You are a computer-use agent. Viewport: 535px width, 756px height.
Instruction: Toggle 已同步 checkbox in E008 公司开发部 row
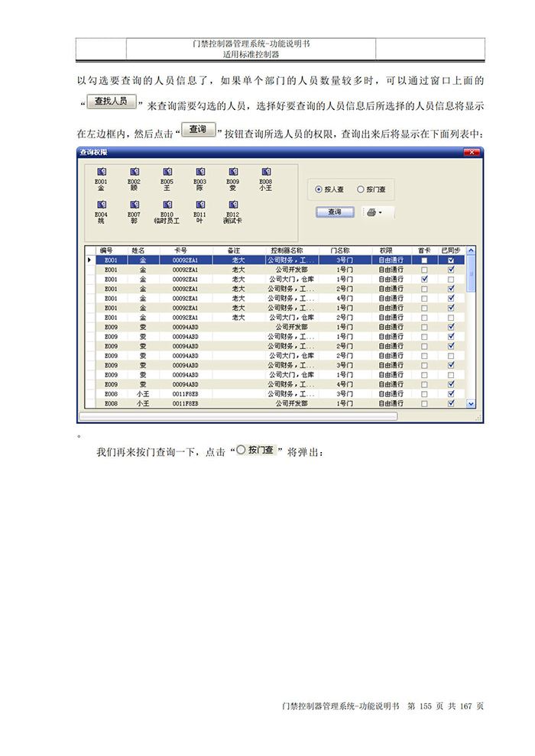(451, 403)
